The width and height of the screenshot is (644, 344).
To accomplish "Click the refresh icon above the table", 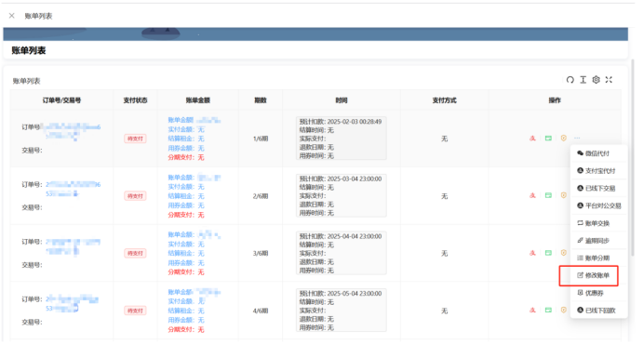I will coord(570,80).
